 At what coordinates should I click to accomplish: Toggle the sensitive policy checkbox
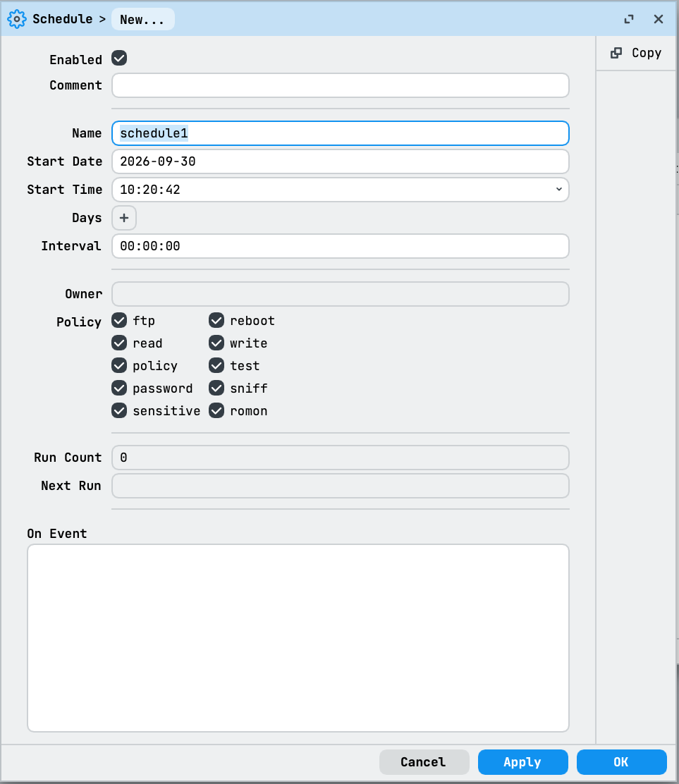[x=119, y=410]
